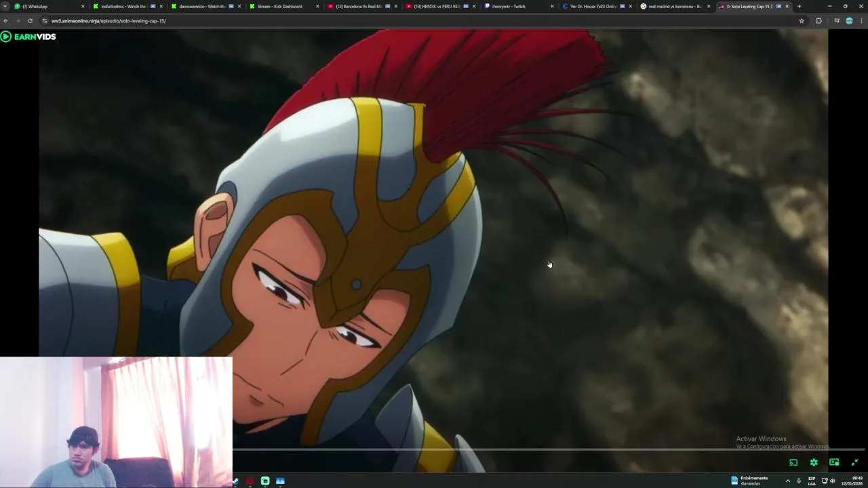Screen dimensions: 868x488
Task: Open the Chrome three-dot menu
Action: click(861, 21)
